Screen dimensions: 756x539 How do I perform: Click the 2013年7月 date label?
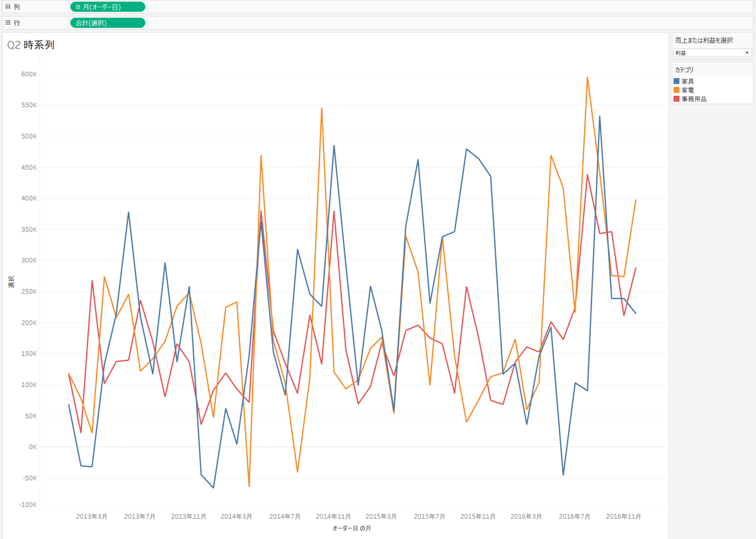140,516
